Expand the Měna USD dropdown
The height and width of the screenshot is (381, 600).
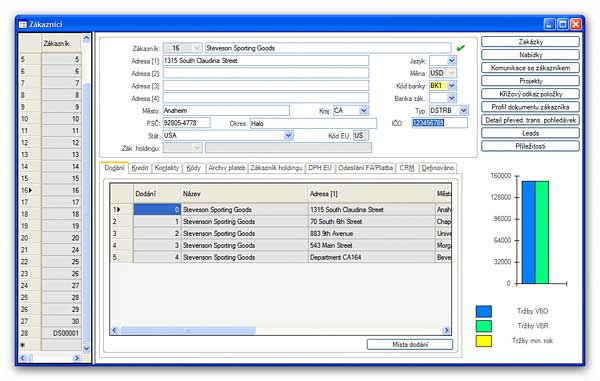452,73
